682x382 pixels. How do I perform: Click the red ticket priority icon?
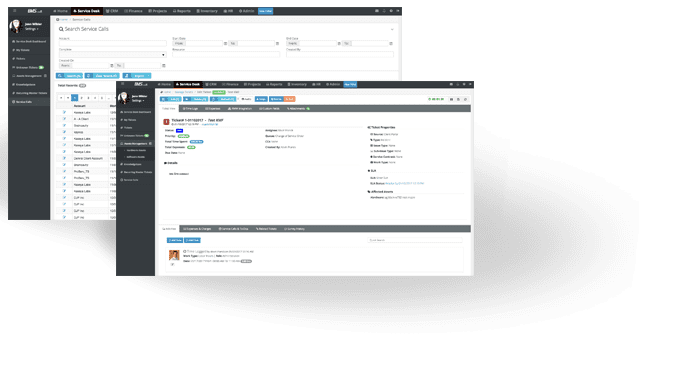[x=166, y=122]
